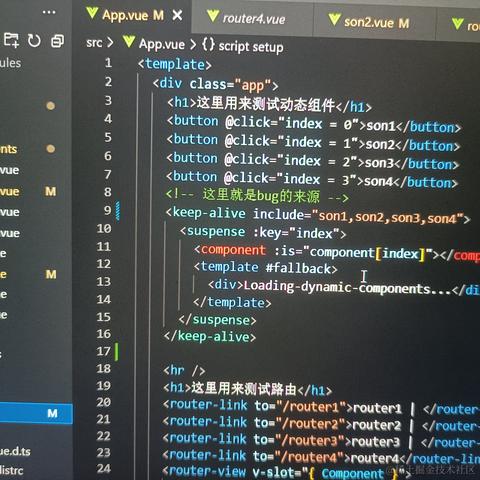Click the suspense :key="index" line

coord(263,232)
